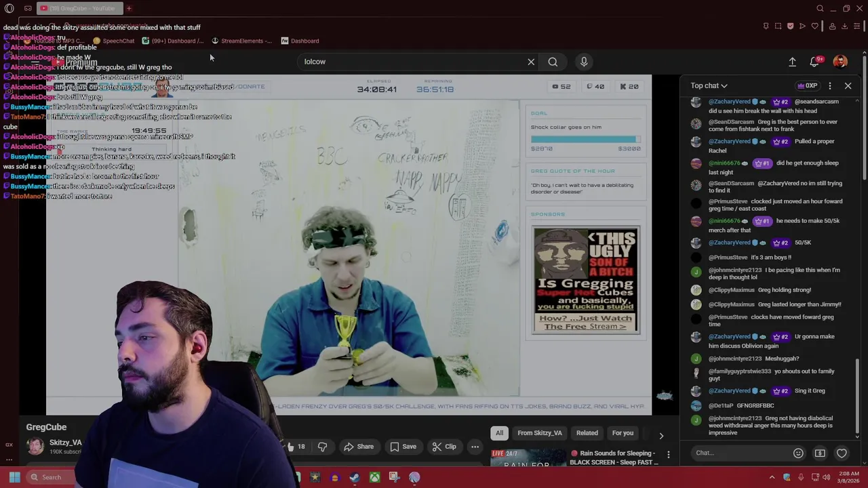
Task: Open the browser profile icon
Action: pyautogui.click(x=832, y=26)
